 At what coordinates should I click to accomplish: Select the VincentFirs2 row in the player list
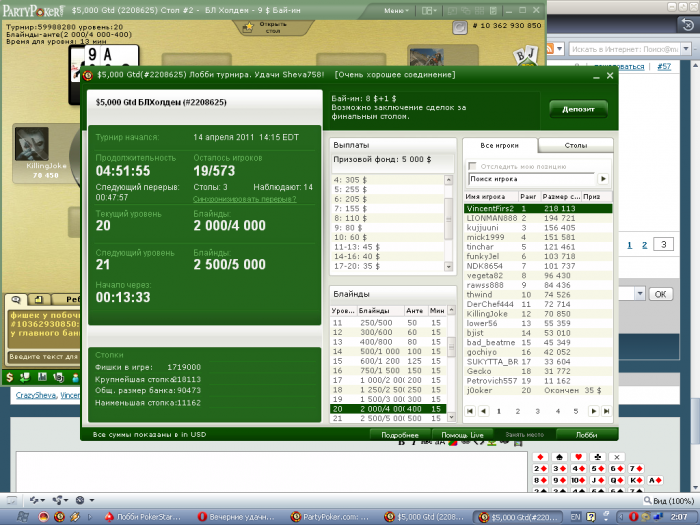coord(538,208)
